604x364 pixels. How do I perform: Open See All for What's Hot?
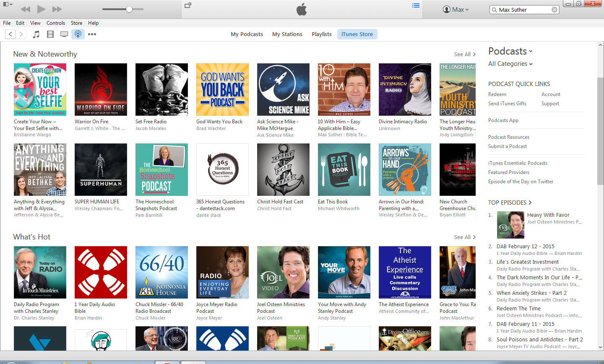coord(465,237)
